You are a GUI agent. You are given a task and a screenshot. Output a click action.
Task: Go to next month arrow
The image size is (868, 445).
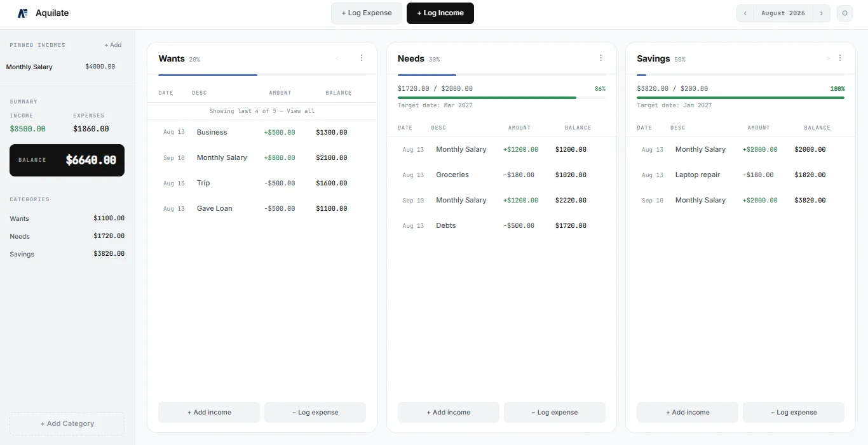[x=822, y=13]
